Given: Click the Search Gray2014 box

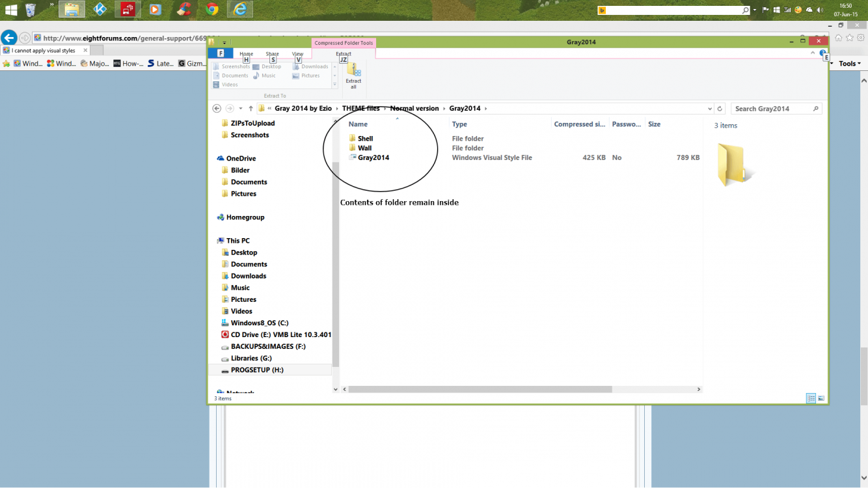Looking at the screenshot, I should tap(776, 109).
